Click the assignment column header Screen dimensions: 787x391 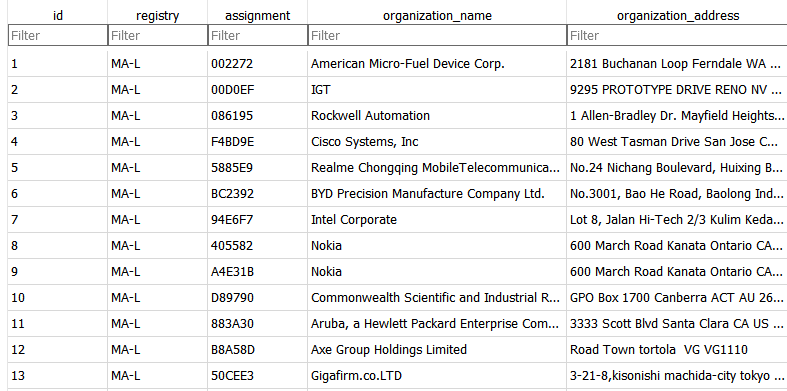click(x=257, y=15)
